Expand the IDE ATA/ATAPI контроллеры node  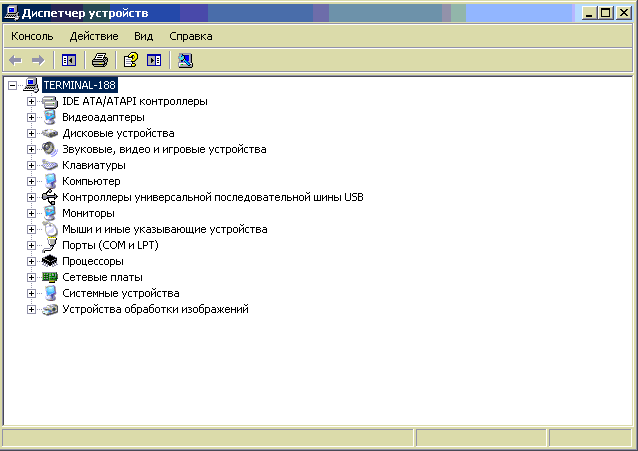(31, 101)
